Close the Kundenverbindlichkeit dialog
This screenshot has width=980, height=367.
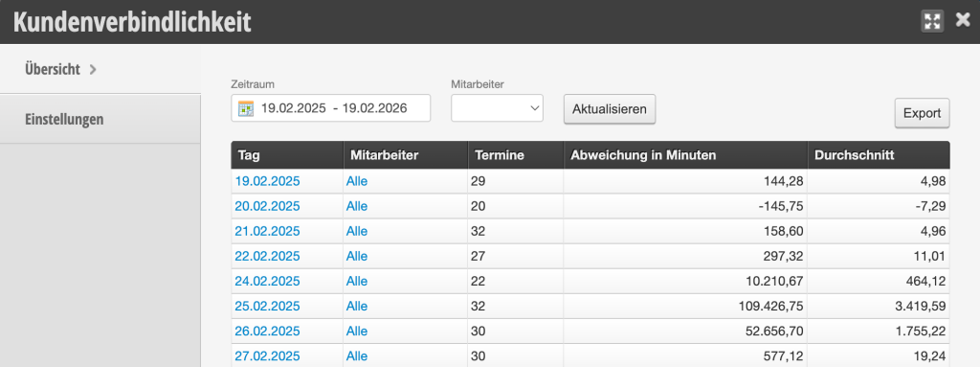click(963, 21)
